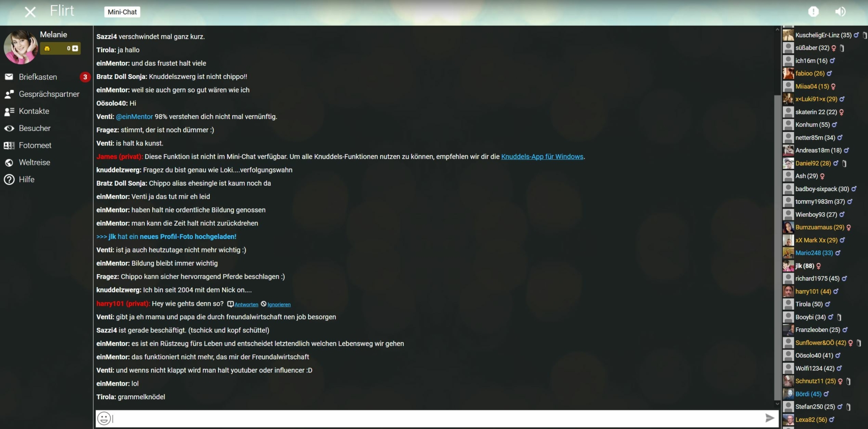Click the Gesprächspartner people icon
The height and width of the screenshot is (429, 868).
tap(9, 94)
